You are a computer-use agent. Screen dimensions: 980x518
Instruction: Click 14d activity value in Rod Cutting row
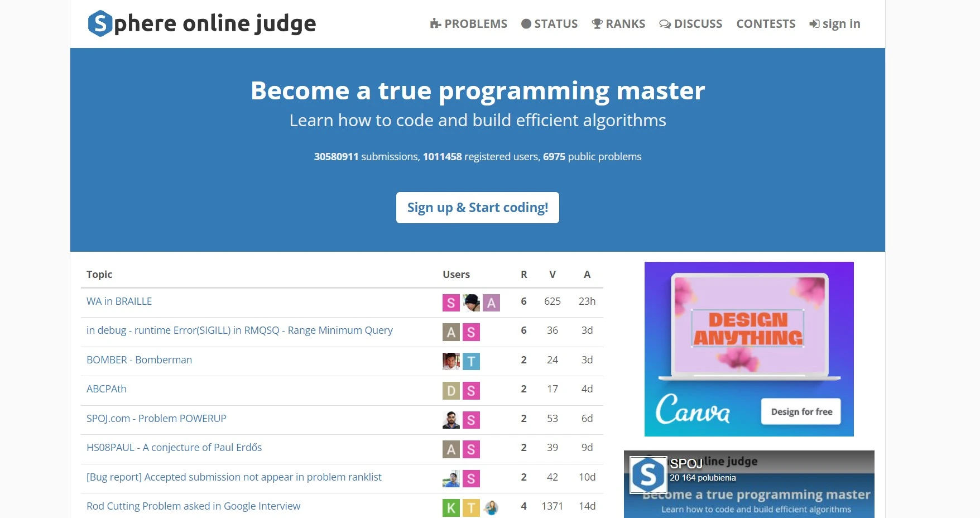[x=587, y=506]
